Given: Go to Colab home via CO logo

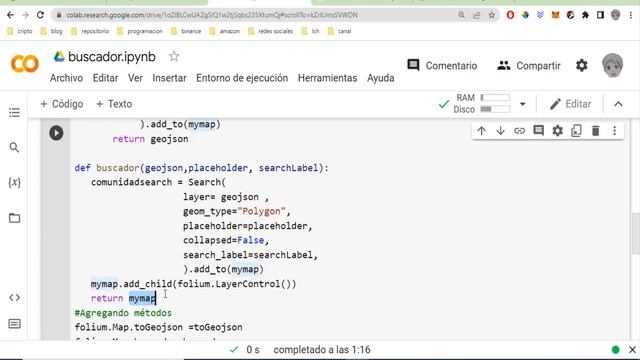Looking at the screenshot, I should click(x=25, y=64).
